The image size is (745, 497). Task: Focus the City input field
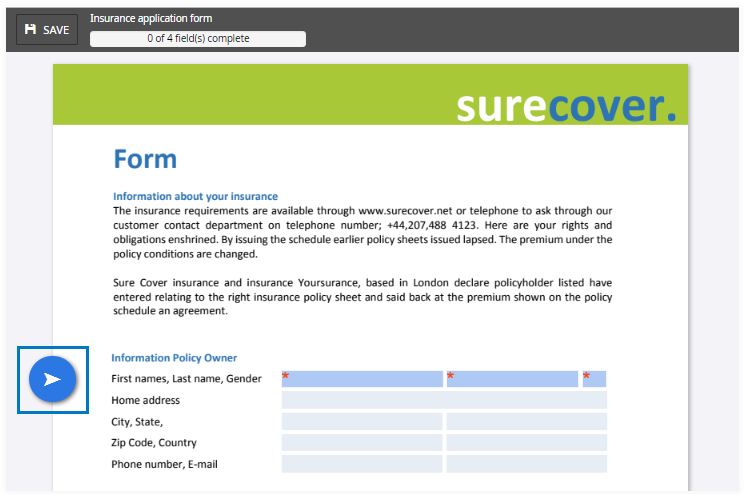[x=362, y=421]
